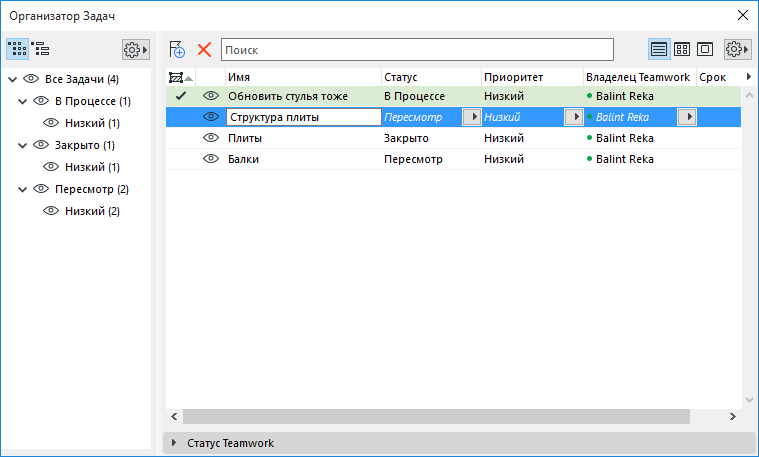Click the Пересмотр status cell of Балки
759x457 pixels.
pyautogui.click(x=413, y=159)
